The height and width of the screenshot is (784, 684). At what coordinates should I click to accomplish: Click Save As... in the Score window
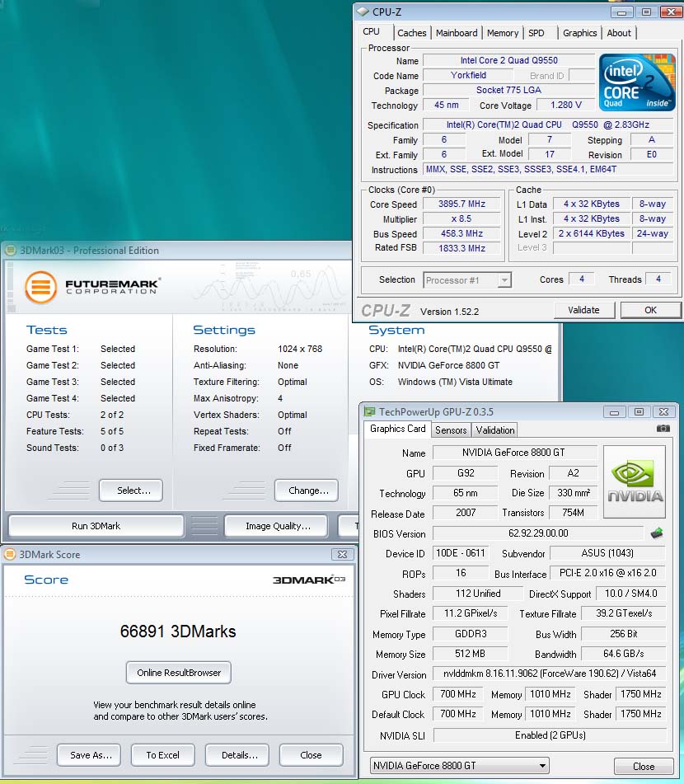click(x=89, y=755)
